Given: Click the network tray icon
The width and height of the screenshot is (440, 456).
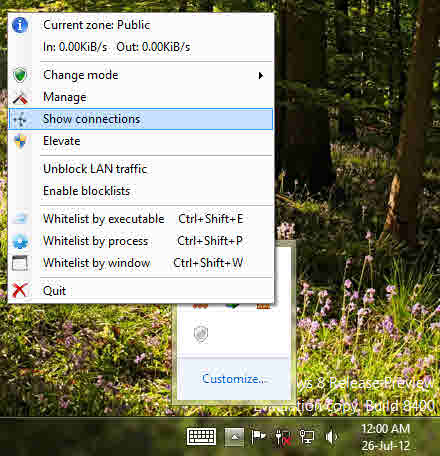Looking at the screenshot, I should 307,437.
